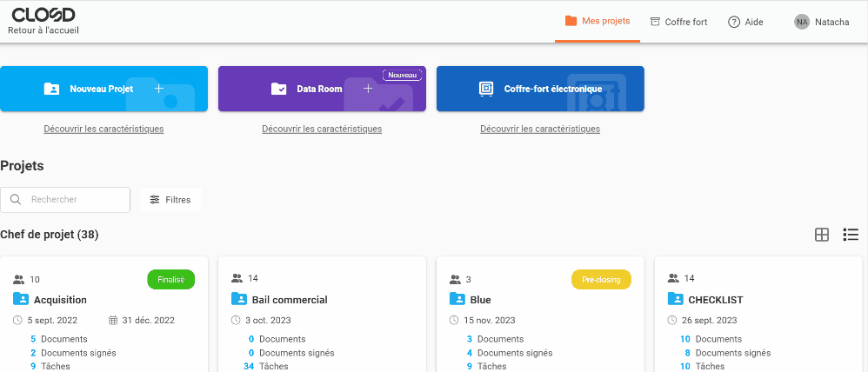Click the Natacha user avatar
The height and width of the screenshot is (372, 868).
[x=801, y=22]
